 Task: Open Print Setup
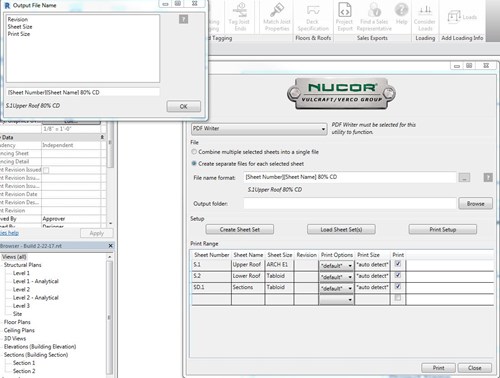click(443, 229)
